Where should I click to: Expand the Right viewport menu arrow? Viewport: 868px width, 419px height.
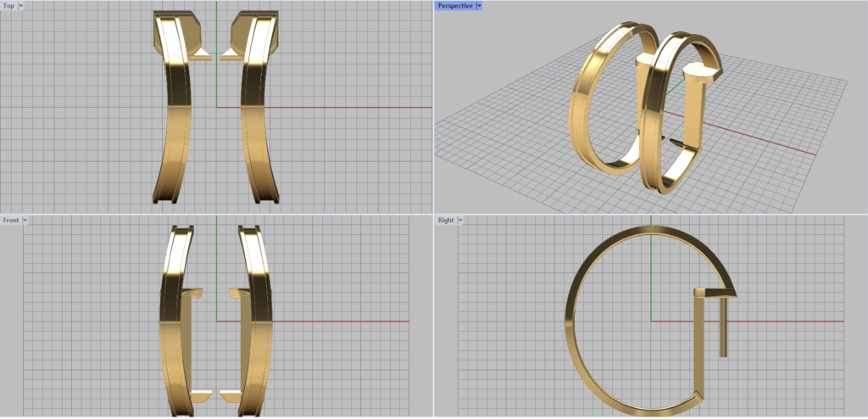click(460, 221)
